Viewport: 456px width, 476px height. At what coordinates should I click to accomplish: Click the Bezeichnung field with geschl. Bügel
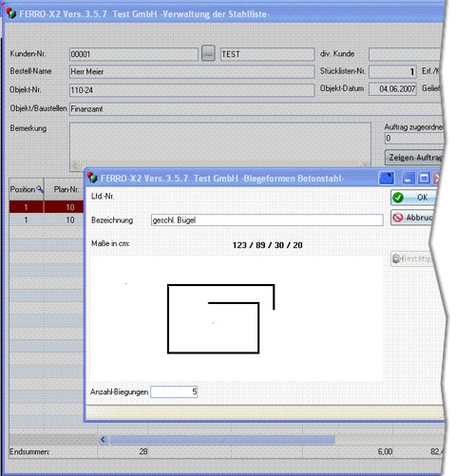click(267, 220)
